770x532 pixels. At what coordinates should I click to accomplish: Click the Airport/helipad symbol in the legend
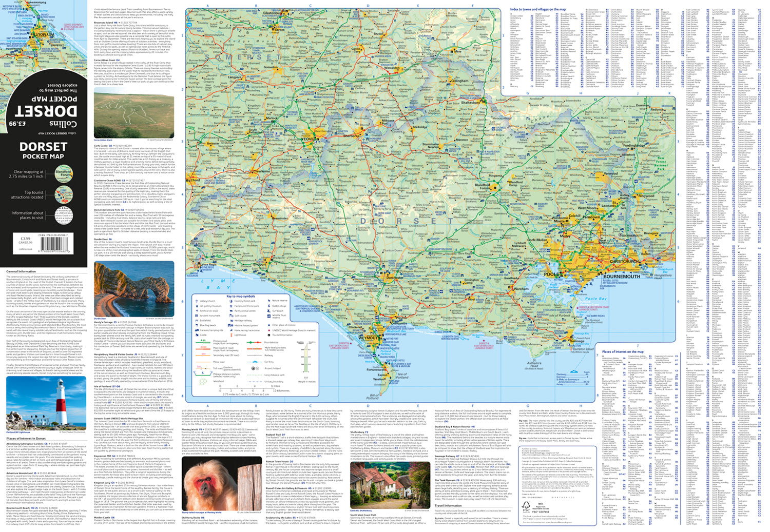coord(253,368)
